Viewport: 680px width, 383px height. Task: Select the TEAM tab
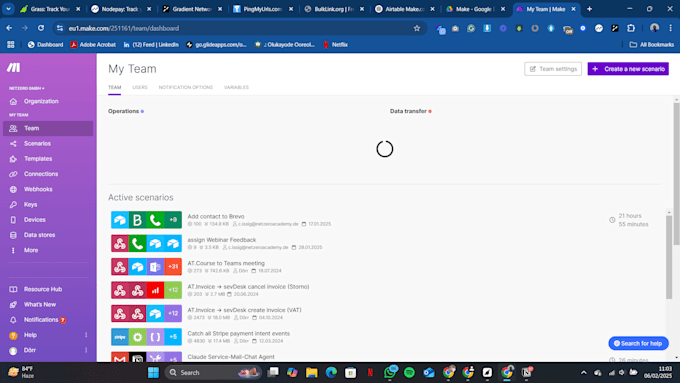click(x=114, y=87)
